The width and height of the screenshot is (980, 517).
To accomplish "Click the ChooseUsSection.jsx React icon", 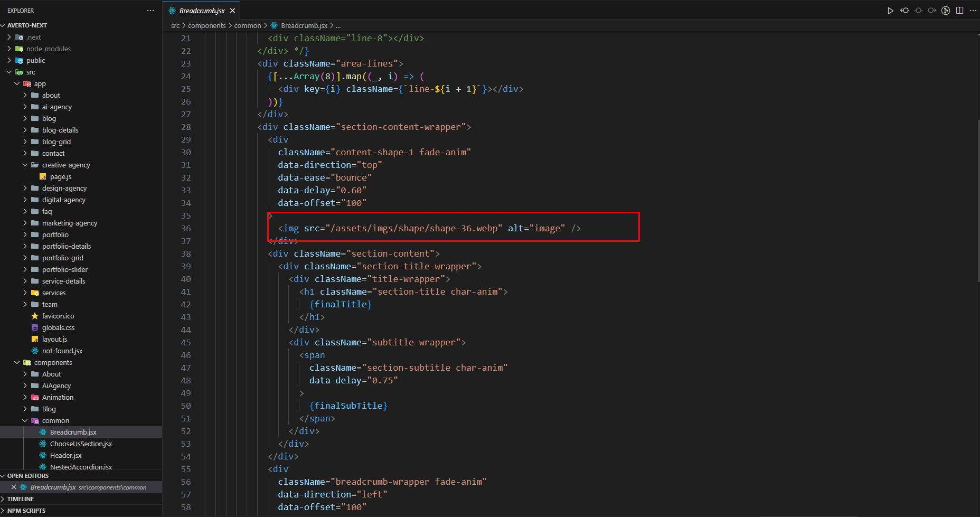I will (x=43, y=444).
